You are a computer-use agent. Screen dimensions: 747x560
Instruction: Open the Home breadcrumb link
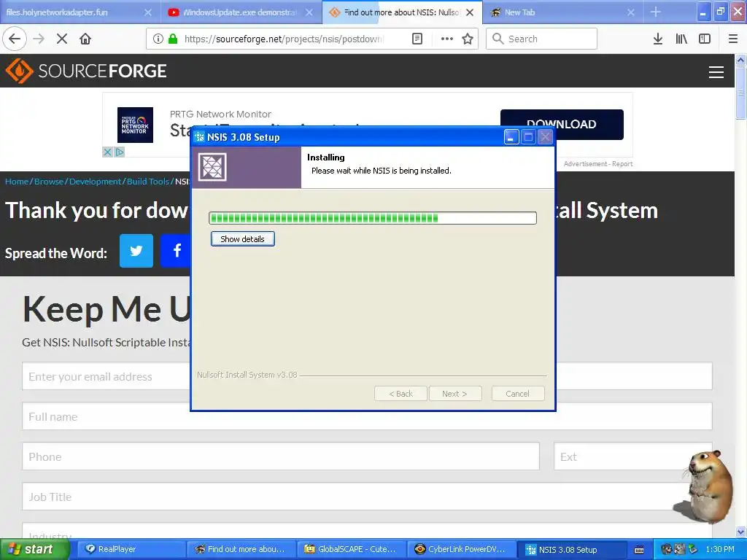point(17,182)
